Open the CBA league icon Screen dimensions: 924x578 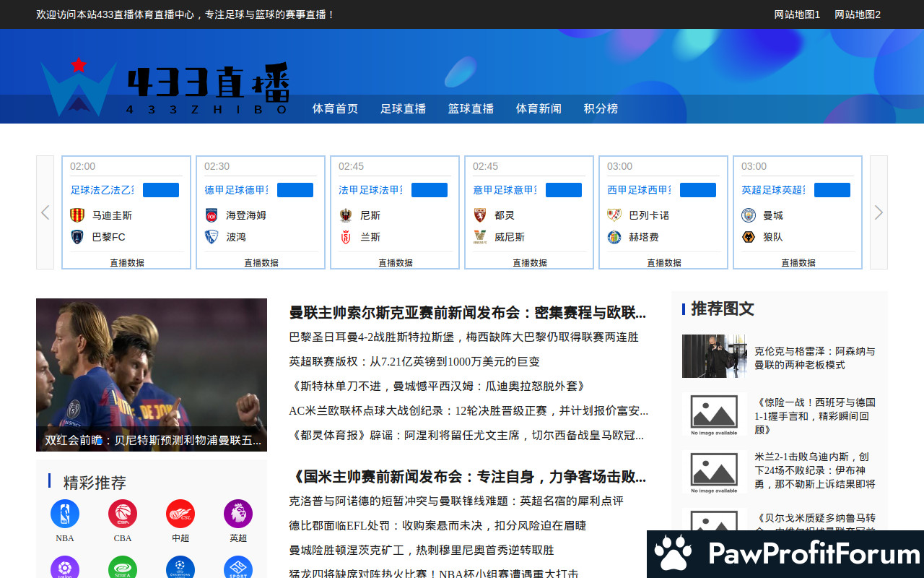tap(123, 514)
